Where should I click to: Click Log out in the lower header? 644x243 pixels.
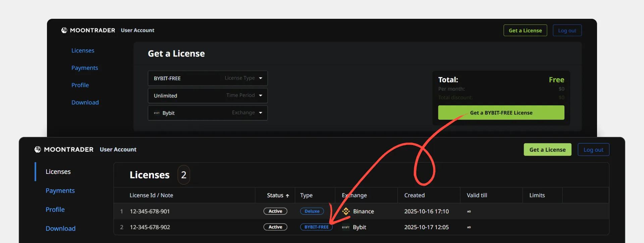point(593,150)
